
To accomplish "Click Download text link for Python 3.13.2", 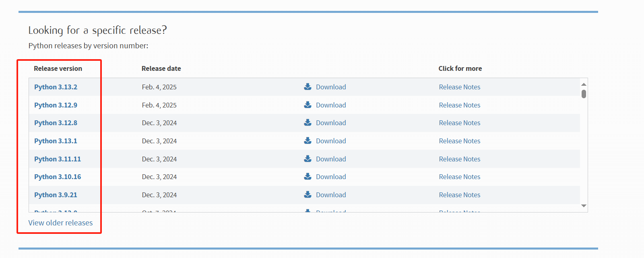I will point(331,87).
